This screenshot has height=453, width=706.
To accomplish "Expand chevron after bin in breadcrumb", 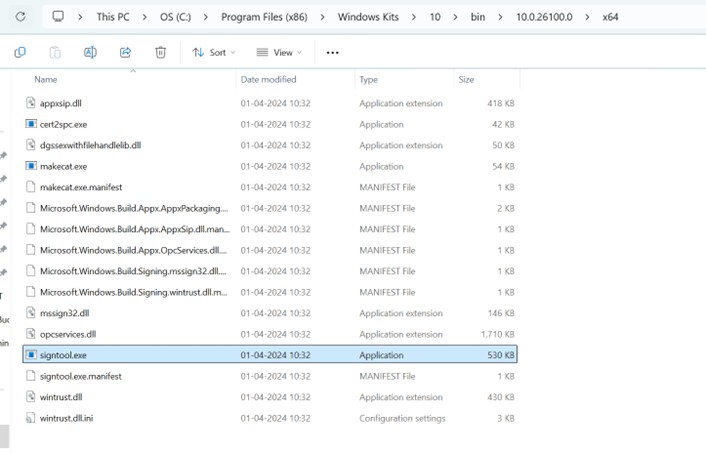I will (x=500, y=17).
